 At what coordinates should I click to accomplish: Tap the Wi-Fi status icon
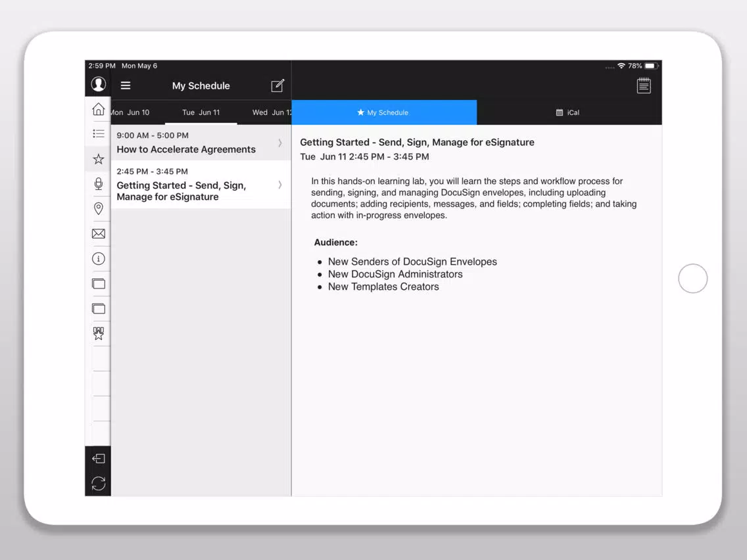point(621,66)
